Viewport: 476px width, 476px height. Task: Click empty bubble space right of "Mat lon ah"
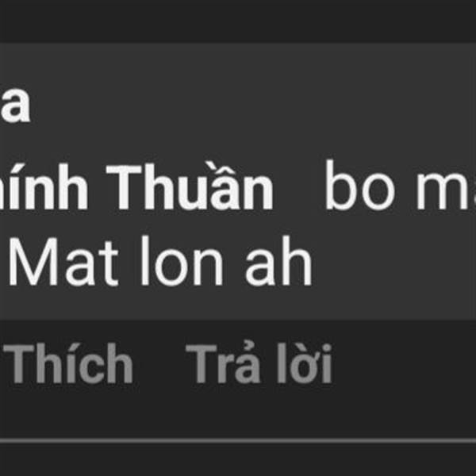[394, 261]
